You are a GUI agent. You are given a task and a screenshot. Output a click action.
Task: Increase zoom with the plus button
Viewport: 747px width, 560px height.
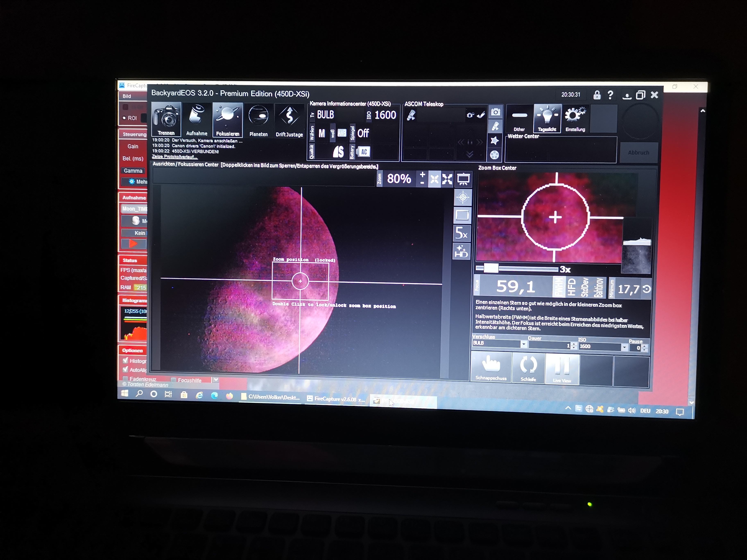coord(422,174)
